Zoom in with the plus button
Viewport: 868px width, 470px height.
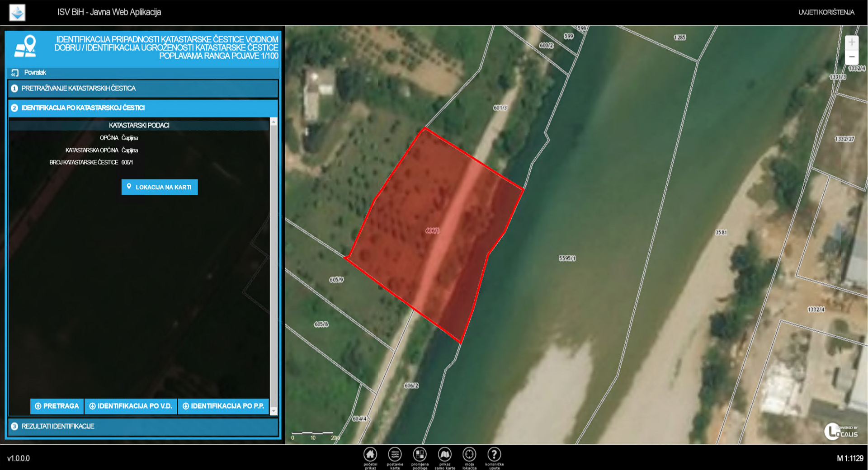click(x=852, y=42)
